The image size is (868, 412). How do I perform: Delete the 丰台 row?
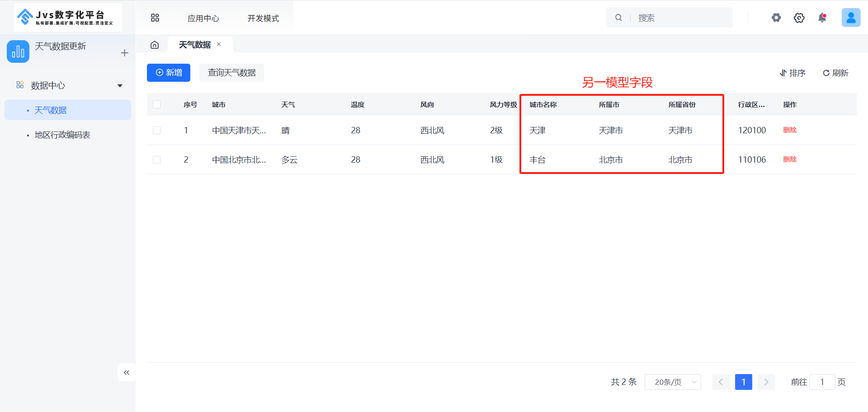coord(790,159)
